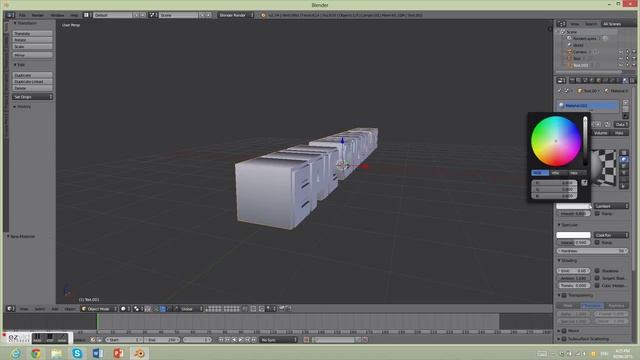
Task: Click the Rotate button
Action: pos(33,40)
